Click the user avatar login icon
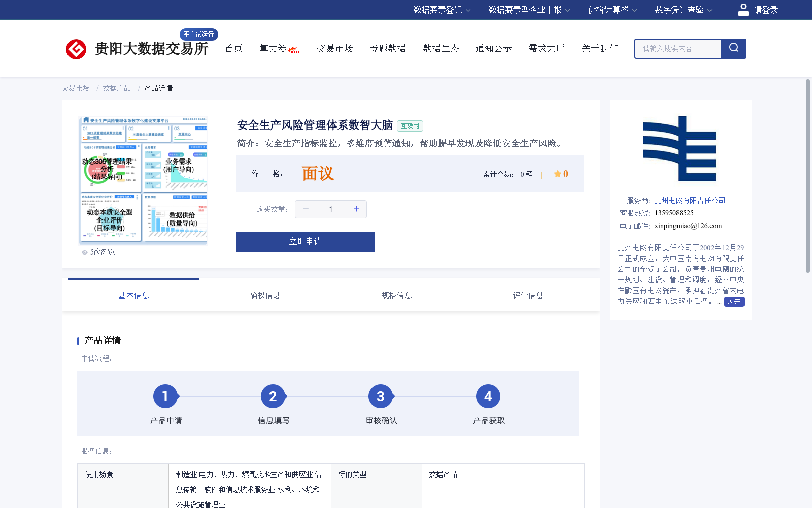 tap(743, 10)
